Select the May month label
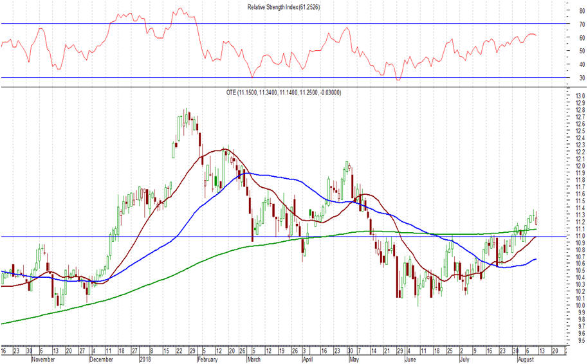 click(x=354, y=359)
